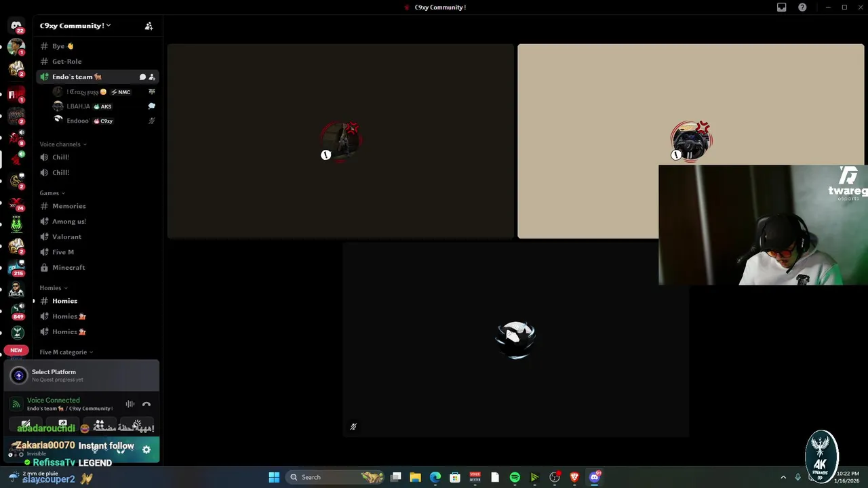The height and width of the screenshot is (488, 868).
Task: Open chat icon on Endo's team channel
Action: [142, 77]
